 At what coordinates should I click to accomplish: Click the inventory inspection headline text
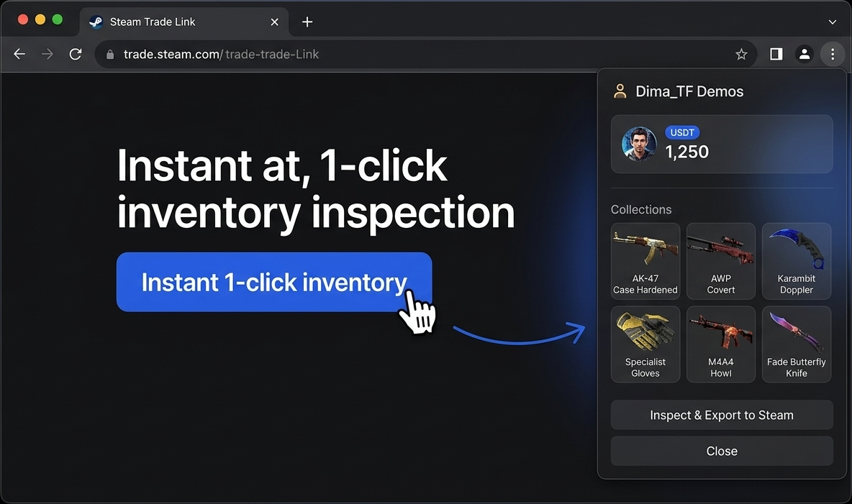pos(315,189)
